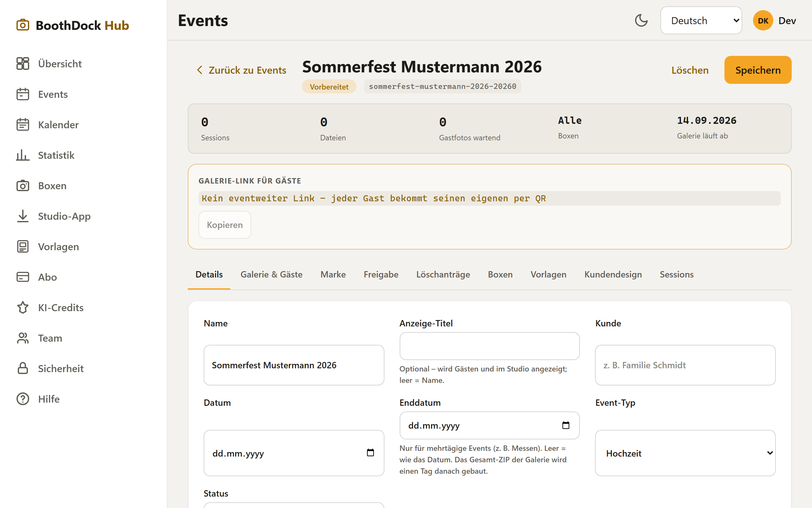Click the Abo credit card icon
This screenshot has height=508, width=812.
coord(23,277)
